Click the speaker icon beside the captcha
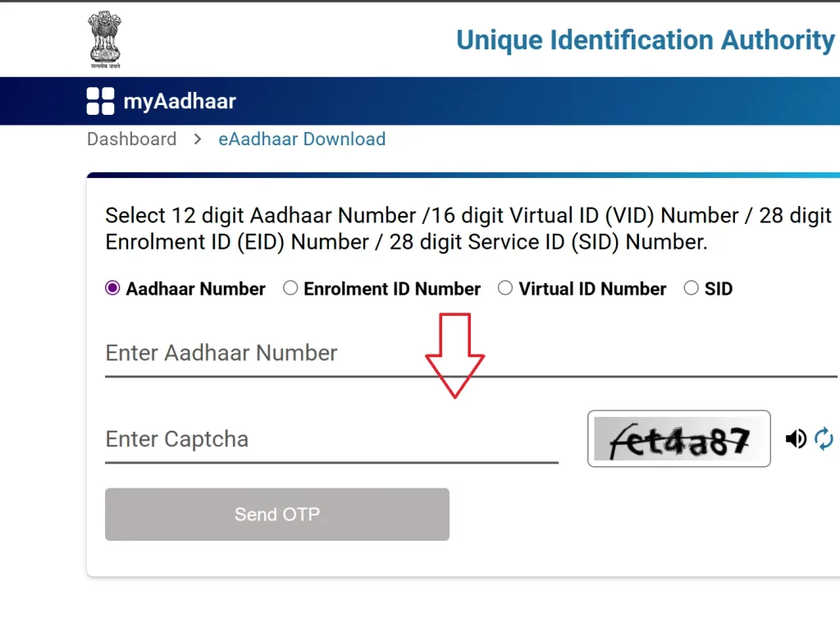Screen dimensions: 840x627 coord(795,439)
